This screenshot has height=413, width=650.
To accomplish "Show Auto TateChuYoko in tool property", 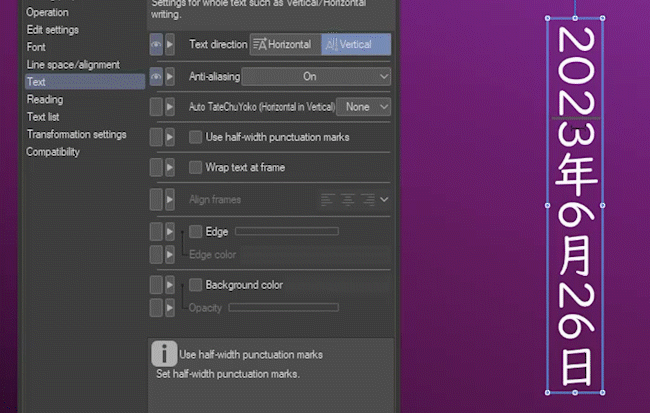I will pyautogui.click(x=156, y=107).
